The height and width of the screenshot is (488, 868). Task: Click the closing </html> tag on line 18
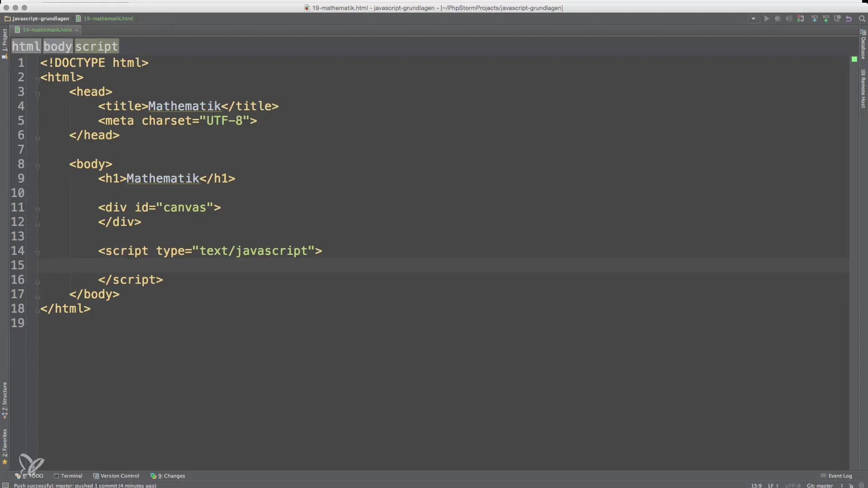(65, 309)
